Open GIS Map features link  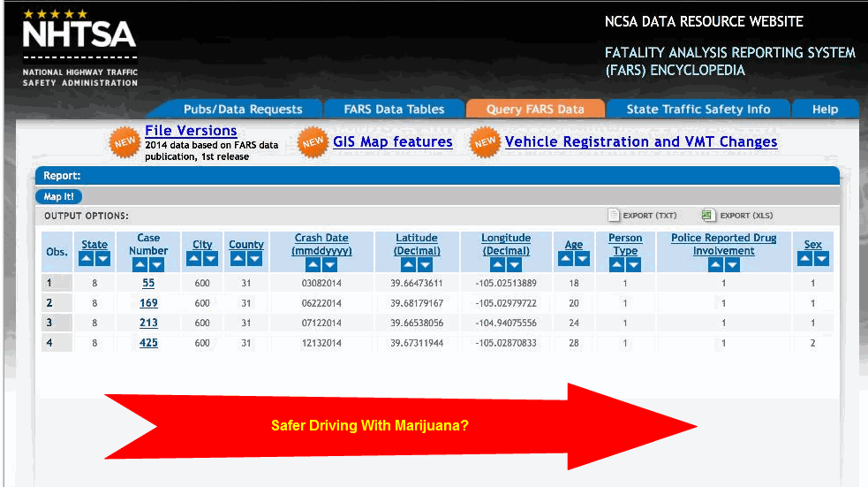tap(392, 141)
